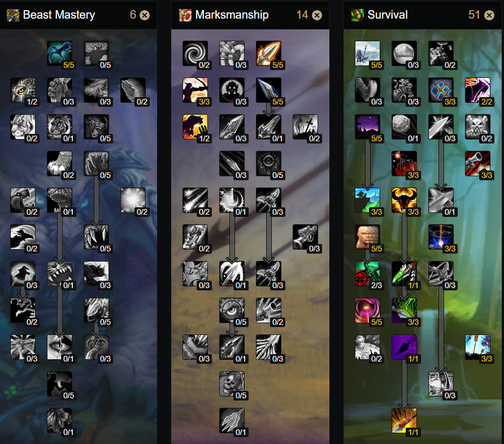Reset the Beast Mastery tree

click(x=145, y=15)
